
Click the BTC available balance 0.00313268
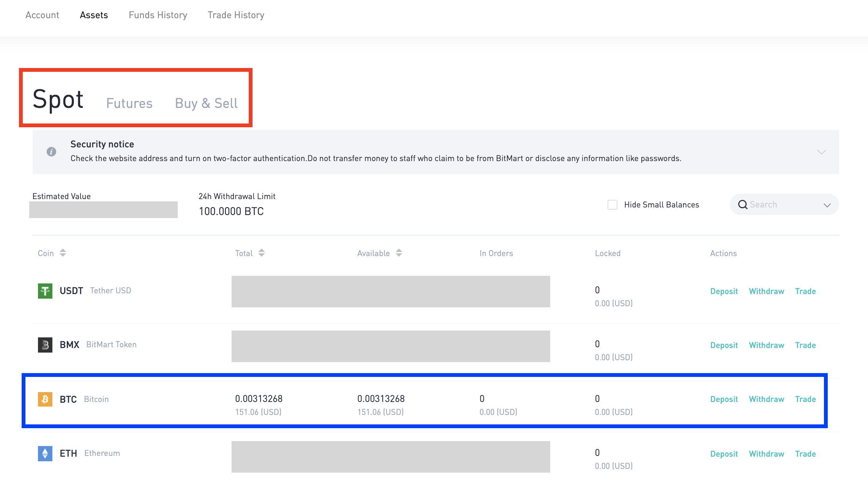(x=381, y=399)
